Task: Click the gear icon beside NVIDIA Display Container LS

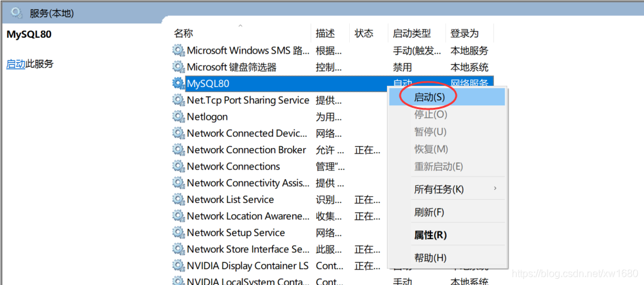Action: 178,265
